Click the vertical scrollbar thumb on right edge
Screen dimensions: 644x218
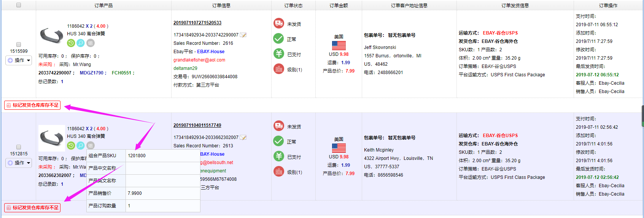642,116
